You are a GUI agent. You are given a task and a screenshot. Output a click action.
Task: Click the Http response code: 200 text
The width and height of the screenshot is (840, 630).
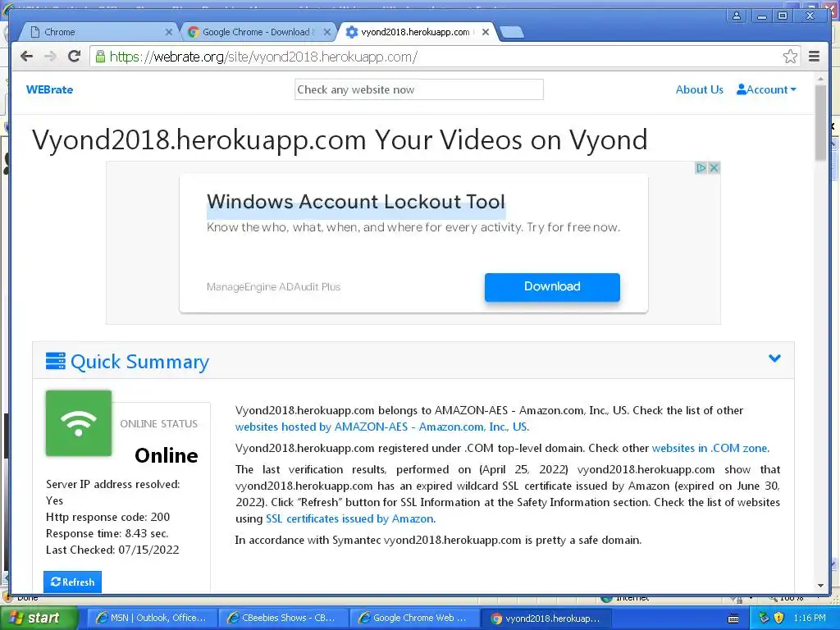[x=107, y=517]
